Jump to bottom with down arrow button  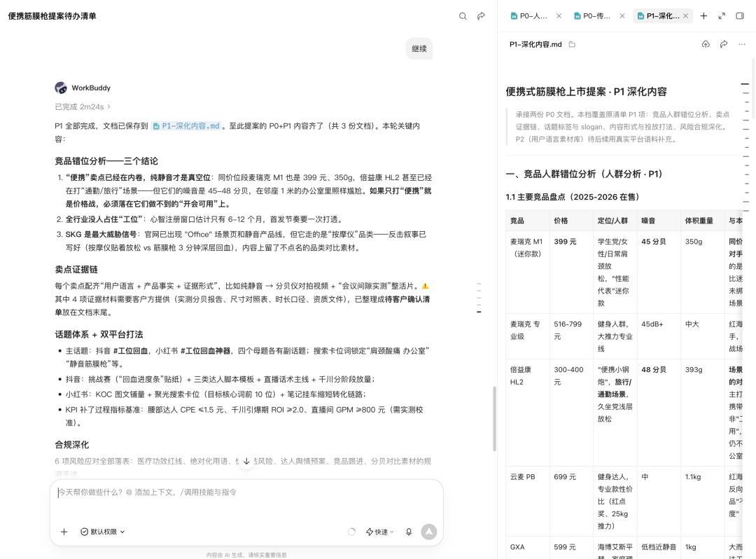[246, 461]
